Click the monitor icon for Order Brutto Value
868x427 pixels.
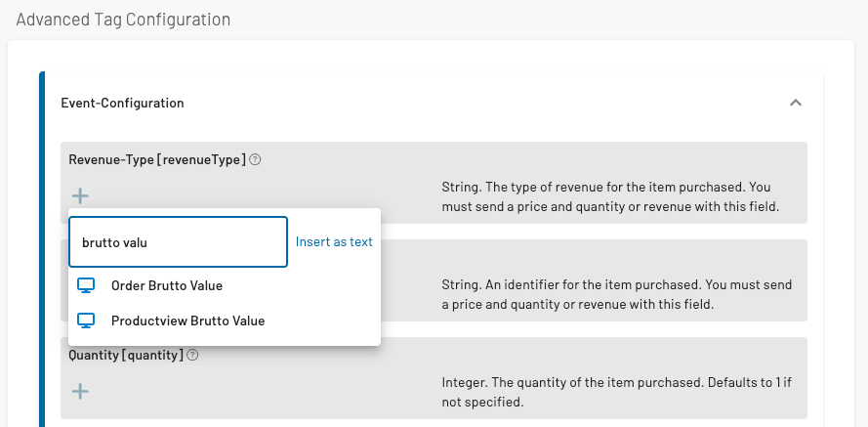tap(87, 286)
